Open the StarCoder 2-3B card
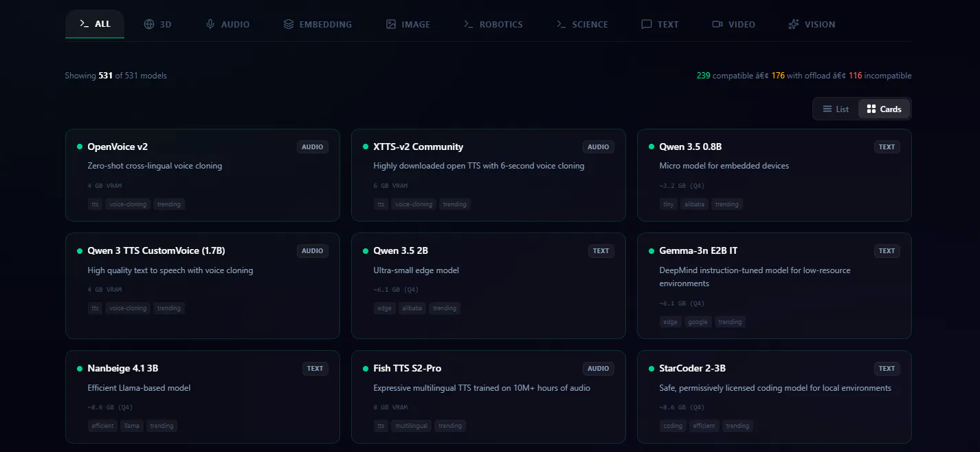Viewport: 980px width, 452px height. (775, 397)
